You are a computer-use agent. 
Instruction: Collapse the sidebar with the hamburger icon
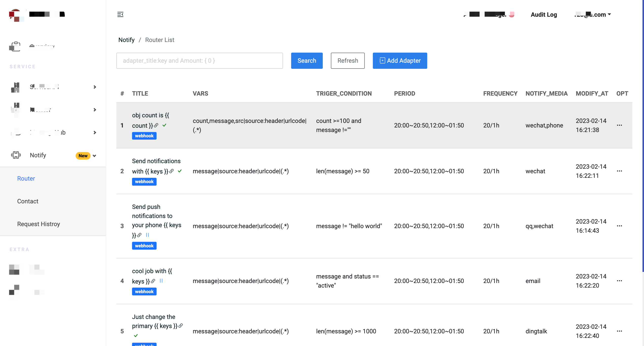tap(120, 14)
